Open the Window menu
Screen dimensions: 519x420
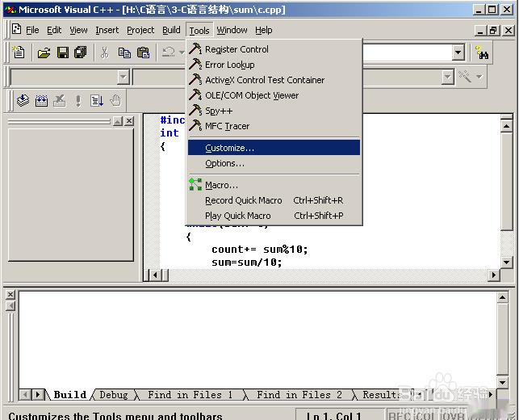point(232,30)
